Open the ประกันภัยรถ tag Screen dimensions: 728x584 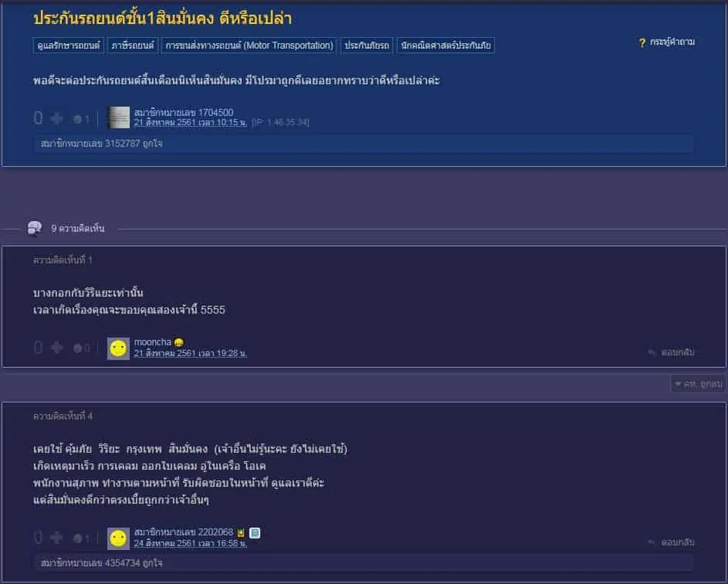[367, 46]
